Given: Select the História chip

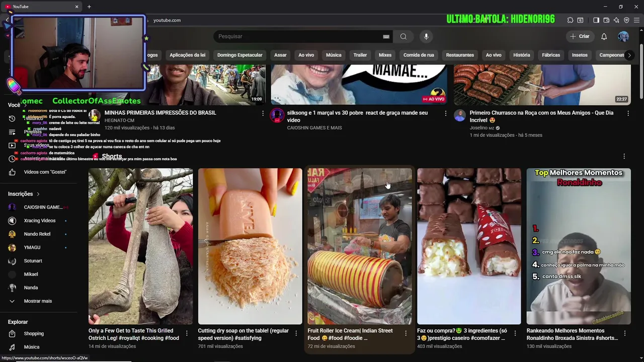Looking at the screenshot, I should [x=521, y=55].
